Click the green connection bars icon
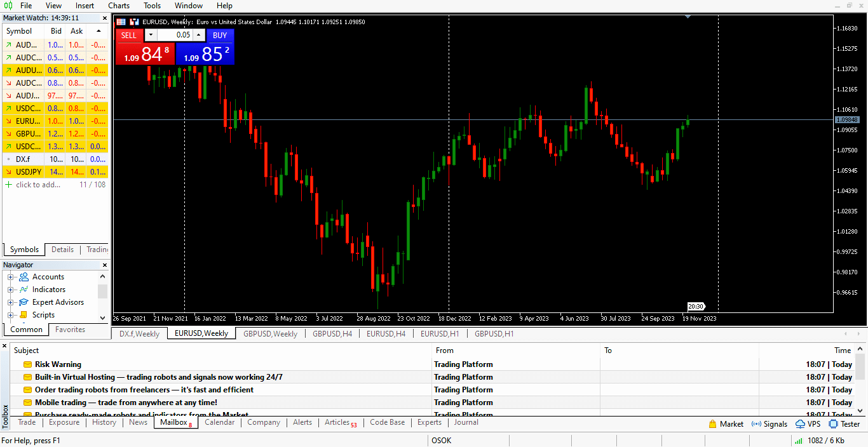 (x=799, y=440)
